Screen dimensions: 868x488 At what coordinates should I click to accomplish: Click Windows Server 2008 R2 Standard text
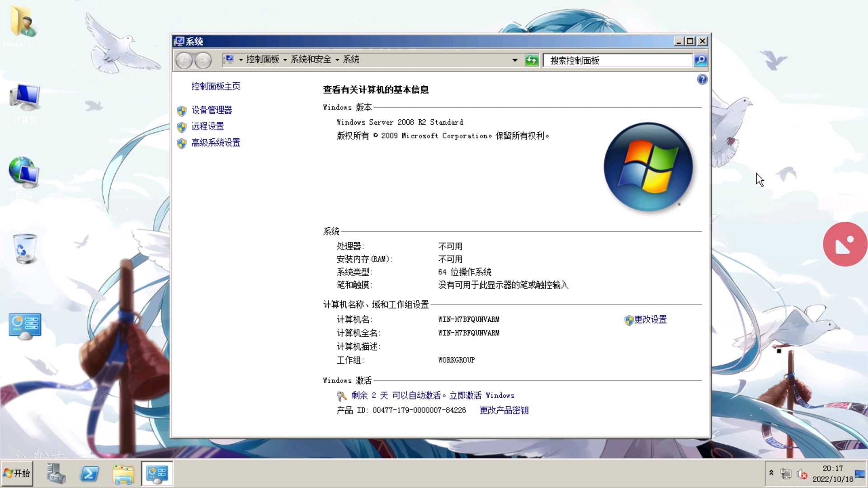[x=400, y=122]
